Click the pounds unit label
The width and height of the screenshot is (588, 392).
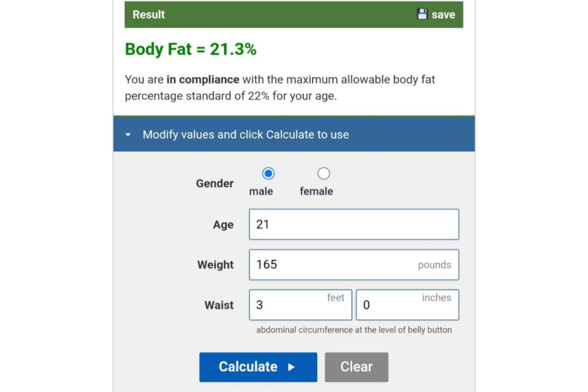click(435, 265)
